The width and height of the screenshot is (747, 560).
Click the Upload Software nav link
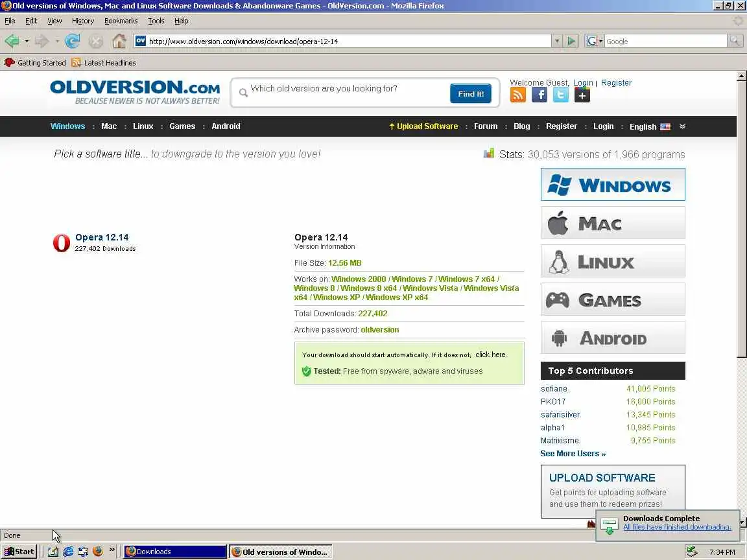(x=423, y=126)
